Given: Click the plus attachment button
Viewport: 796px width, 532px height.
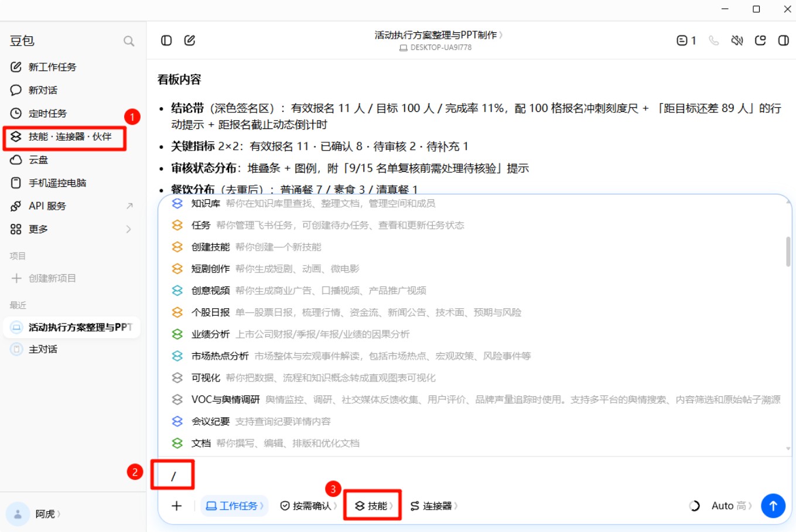Looking at the screenshot, I should pyautogui.click(x=176, y=506).
